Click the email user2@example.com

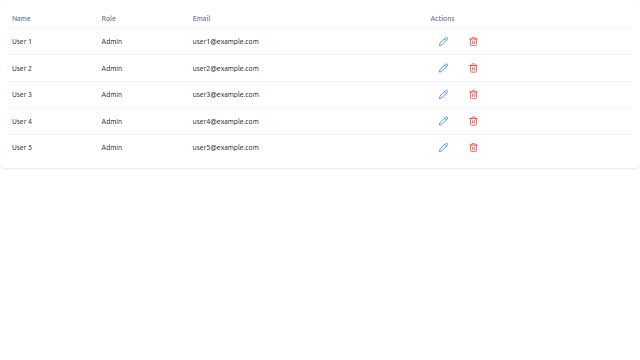point(226,68)
